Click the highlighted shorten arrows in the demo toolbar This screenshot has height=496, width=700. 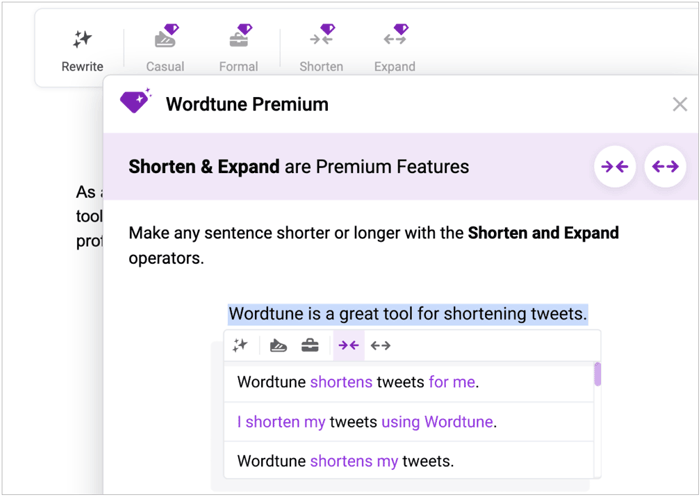pyautogui.click(x=348, y=345)
